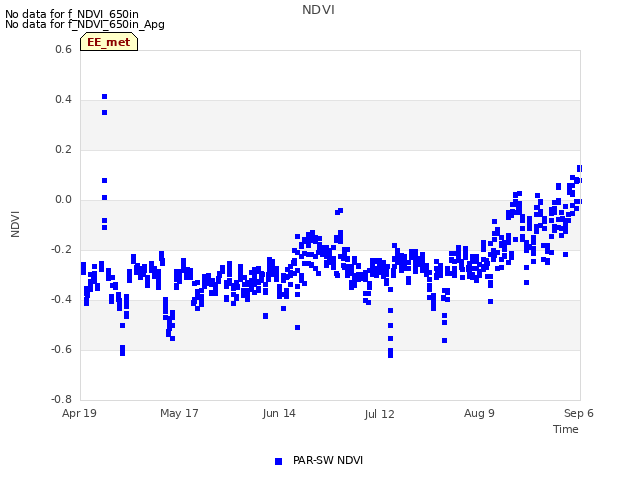Screen dimensions: 640x480
Task: Click the Jul 12 x-axis tick label
Action: [379, 414]
